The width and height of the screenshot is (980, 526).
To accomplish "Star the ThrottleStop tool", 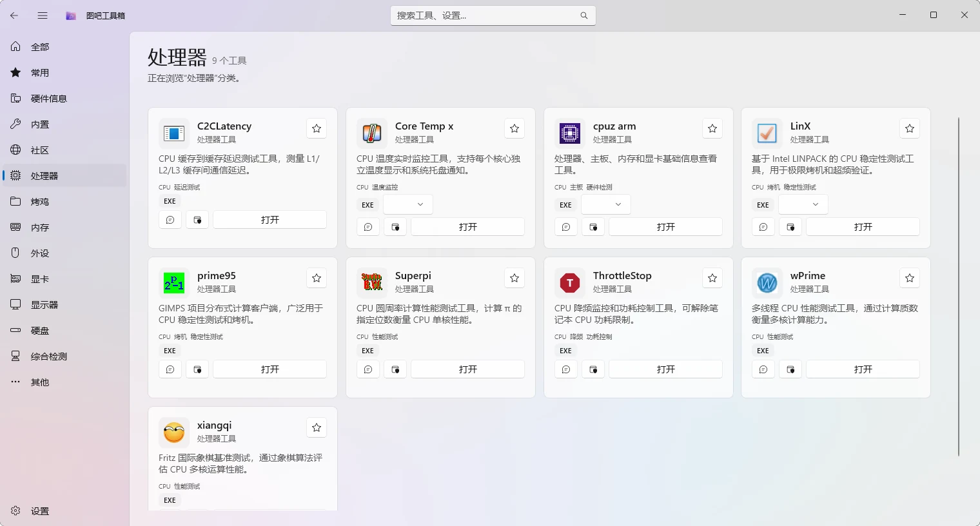I will (712, 278).
